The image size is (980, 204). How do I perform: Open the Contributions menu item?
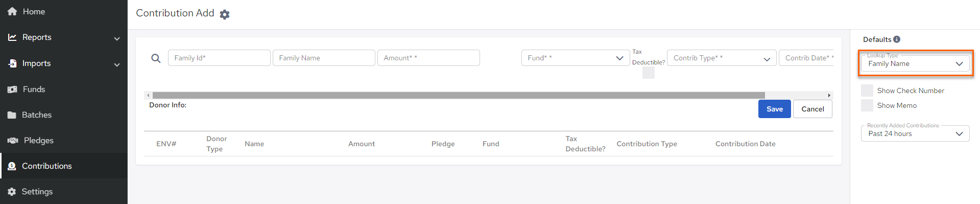(64, 166)
